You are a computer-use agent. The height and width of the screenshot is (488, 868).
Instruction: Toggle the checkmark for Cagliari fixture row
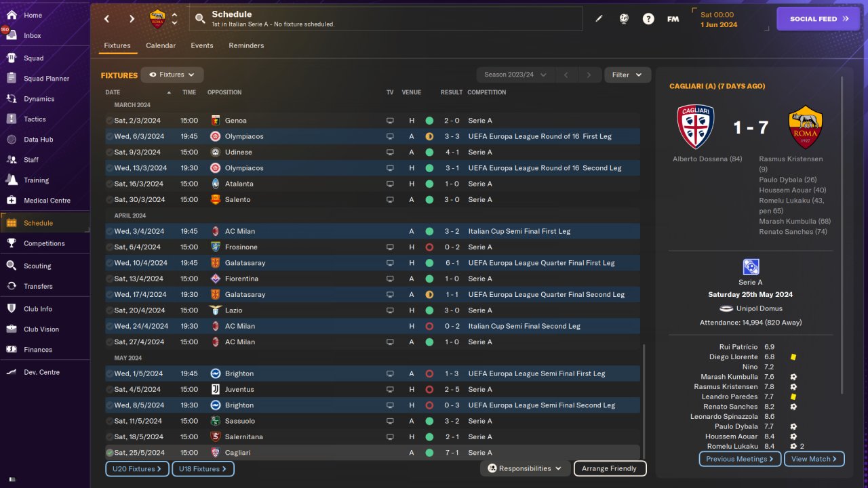tap(109, 453)
